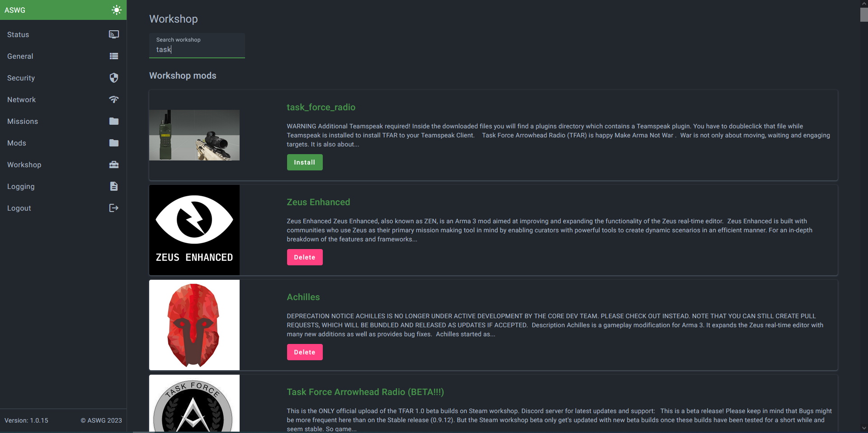Image resolution: width=868 pixels, height=433 pixels.
Task: Open the Missions menu item
Action: (x=63, y=121)
